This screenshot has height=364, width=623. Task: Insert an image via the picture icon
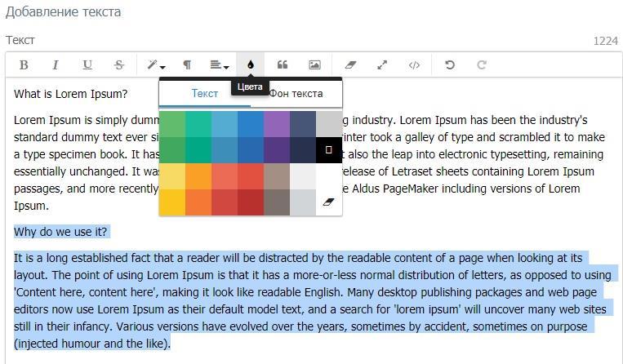(x=314, y=64)
